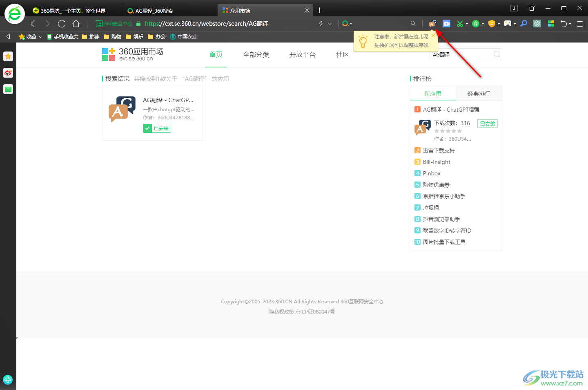
Task: Click the teal plus icon at sidebar bottom
Action: [x=8, y=380]
